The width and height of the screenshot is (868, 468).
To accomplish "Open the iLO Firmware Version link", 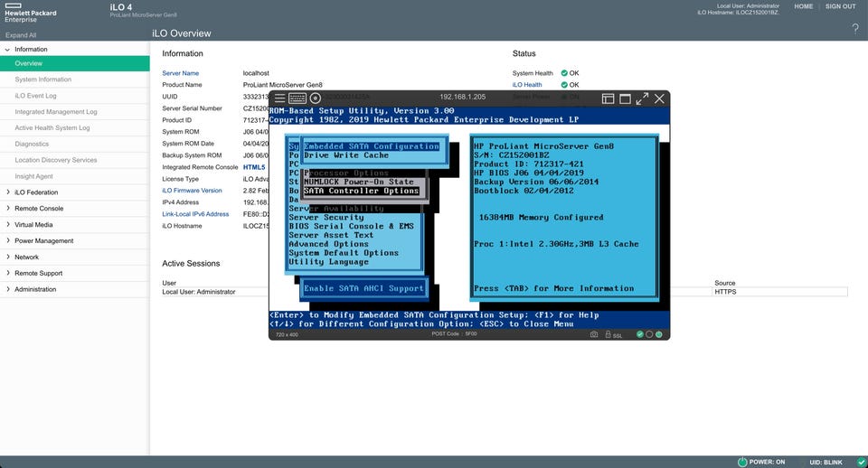I will tap(192, 191).
